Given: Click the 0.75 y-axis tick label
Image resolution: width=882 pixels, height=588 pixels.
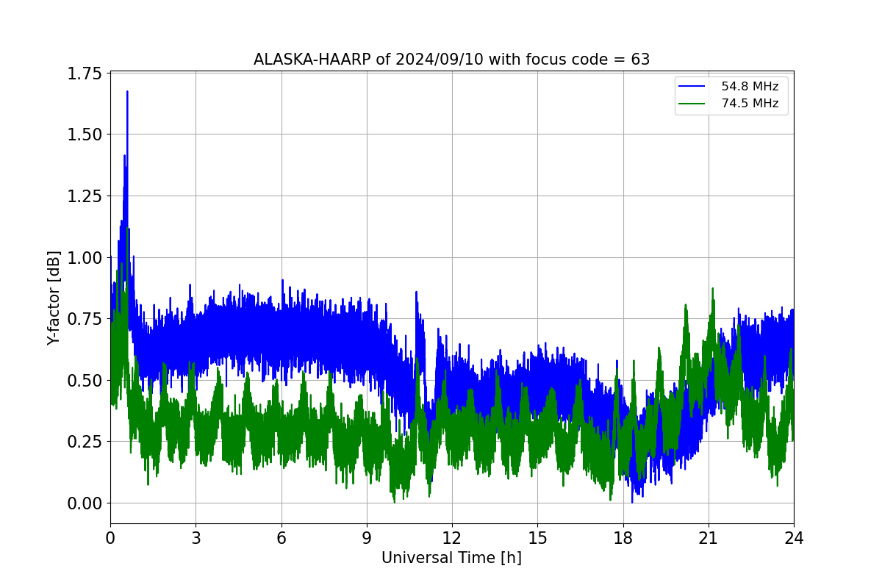Looking at the screenshot, I should coord(85,319).
